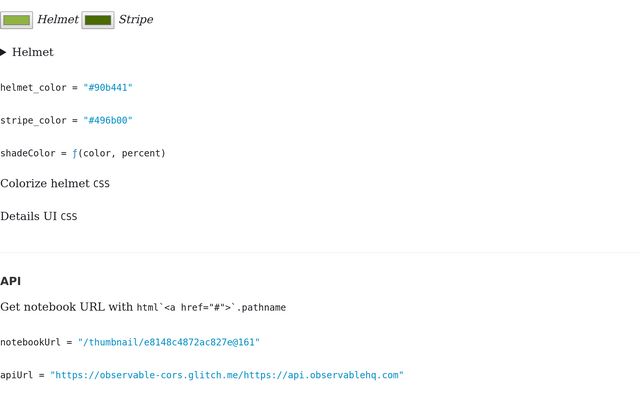Screen dimensions: 640x400
Task: Click the html pathname code snippet
Action: click(211, 307)
